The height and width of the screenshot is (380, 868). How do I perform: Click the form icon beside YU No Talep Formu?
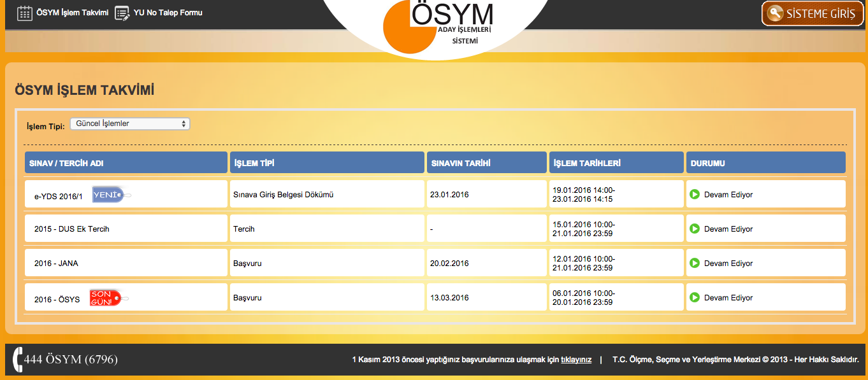[x=122, y=13]
